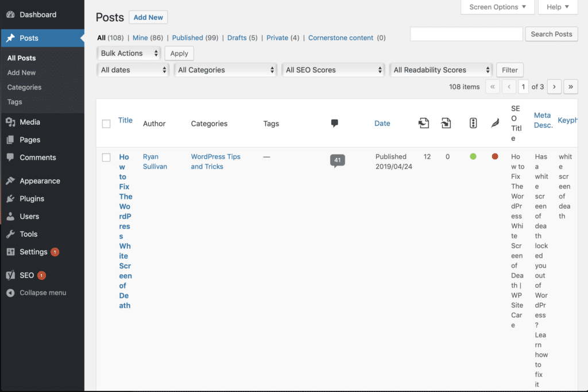Click the Tools wrench icon

coord(10,234)
